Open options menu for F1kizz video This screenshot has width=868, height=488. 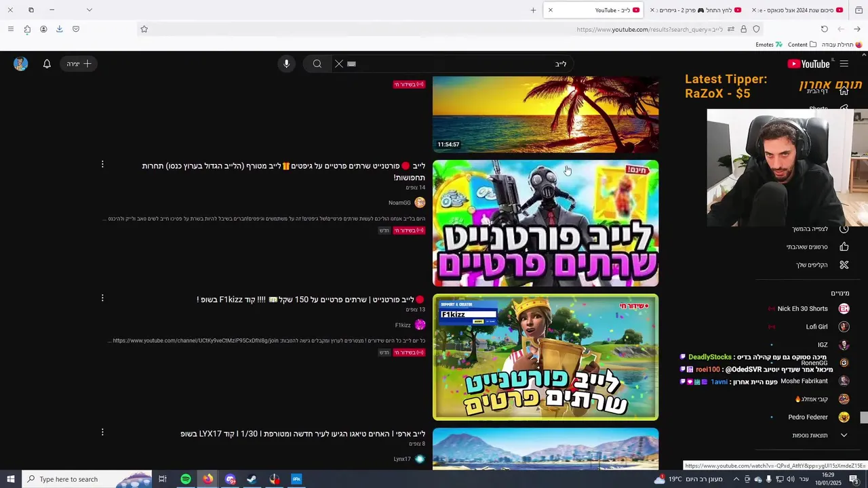pos(102,298)
